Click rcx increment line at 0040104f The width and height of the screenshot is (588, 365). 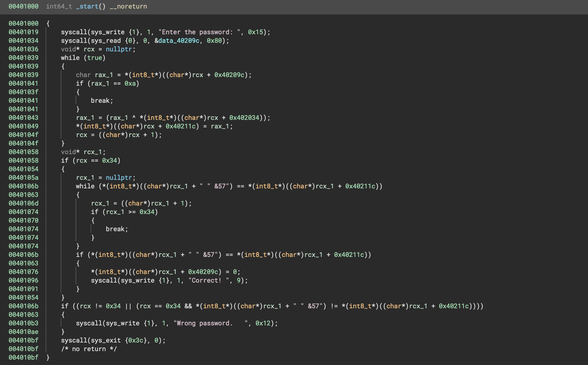pos(119,135)
